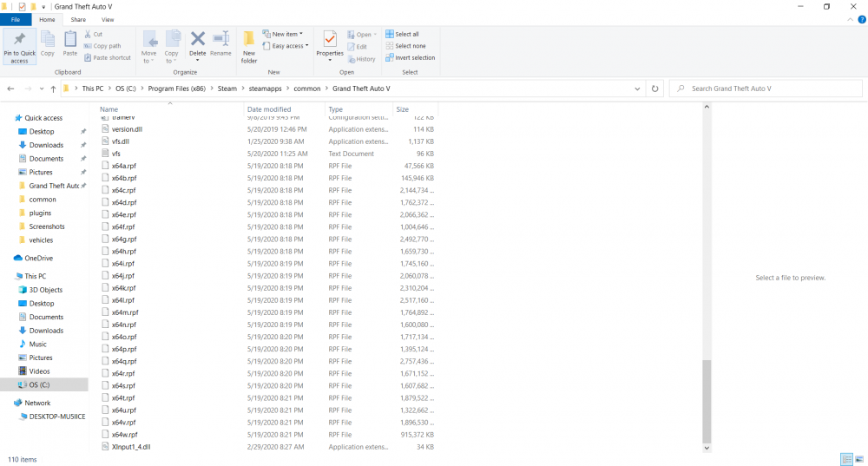Click the Delete icon in ribbon
The height and width of the screenshot is (466, 868).
pyautogui.click(x=198, y=42)
